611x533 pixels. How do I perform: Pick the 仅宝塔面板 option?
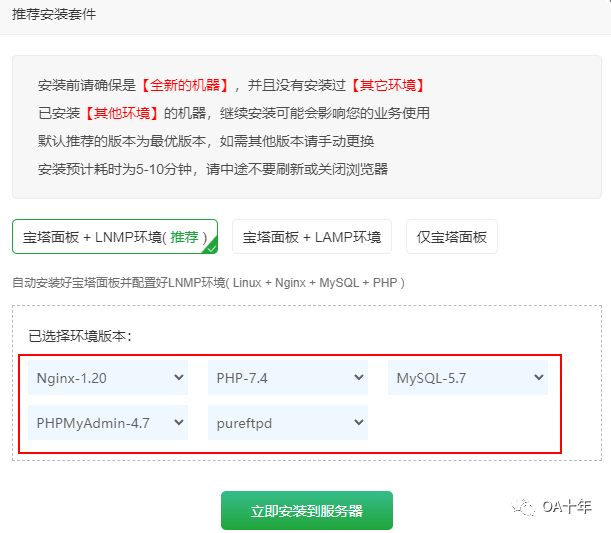pos(451,237)
